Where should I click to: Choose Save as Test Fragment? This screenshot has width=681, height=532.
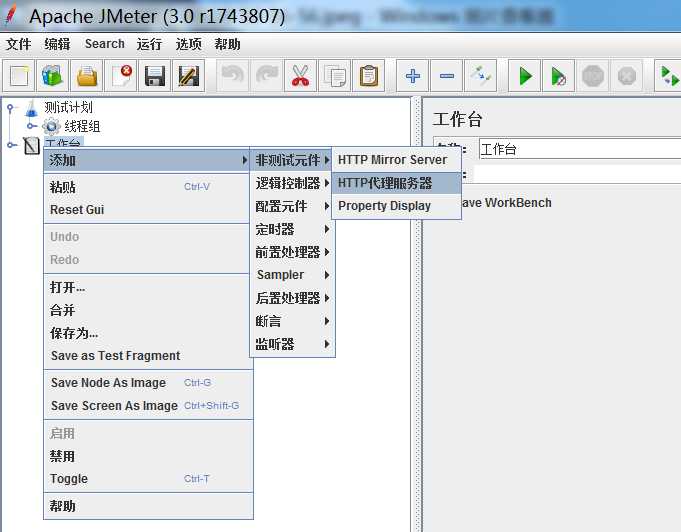point(147,356)
